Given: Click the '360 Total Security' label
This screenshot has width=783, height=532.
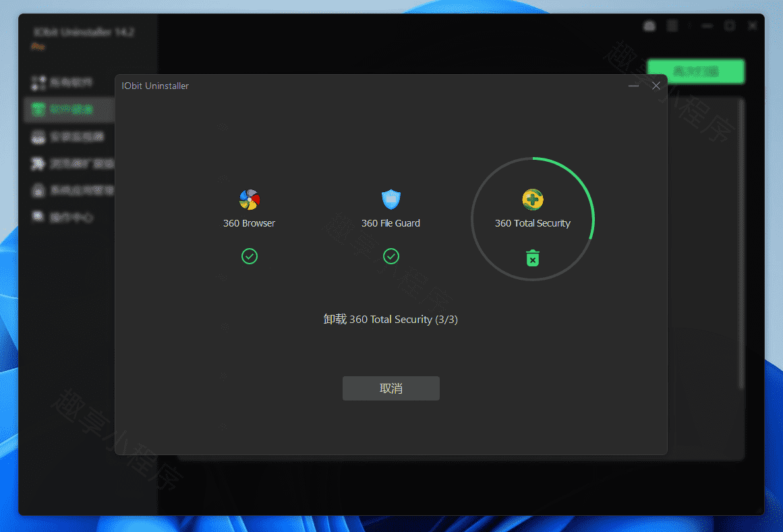Looking at the screenshot, I should coord(533,223).
